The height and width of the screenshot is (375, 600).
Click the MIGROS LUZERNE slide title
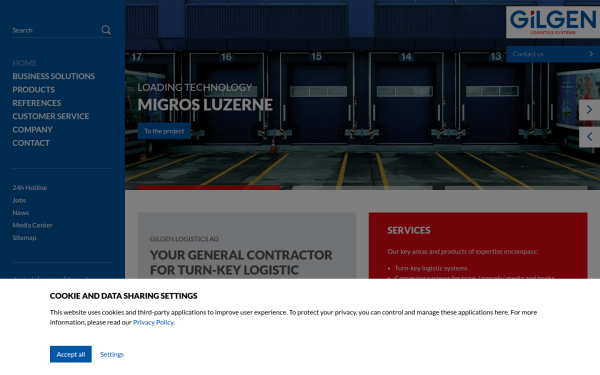pos(205,104)
